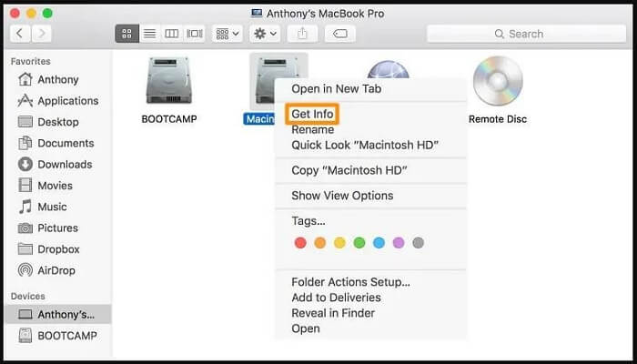637x364 pixels.
Task: Choose Show View Options
Action: click(342, 196)
